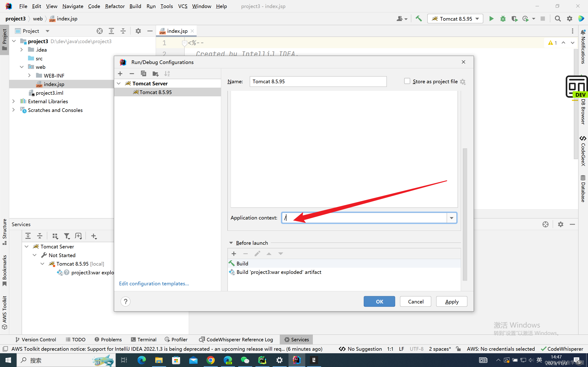588x367 pixels.
Task: Copy configuration icon in dialog toolbar
Action: click(x=143, y=74)
